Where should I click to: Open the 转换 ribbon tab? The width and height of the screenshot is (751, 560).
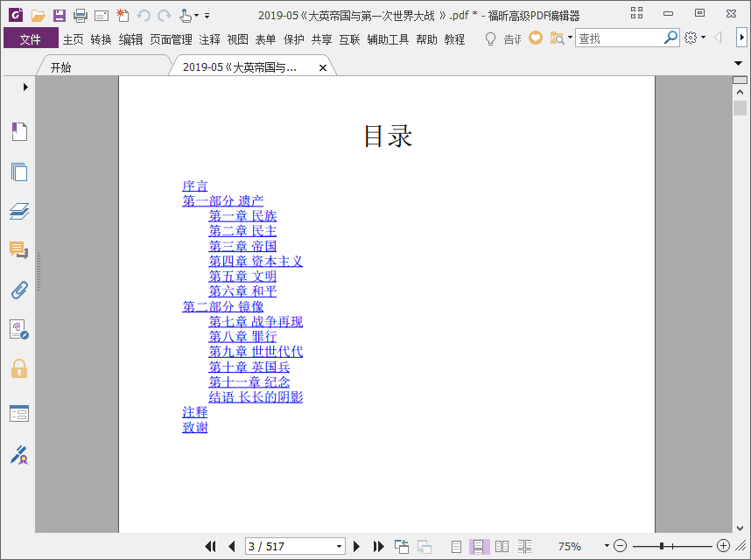pos(101,39)
